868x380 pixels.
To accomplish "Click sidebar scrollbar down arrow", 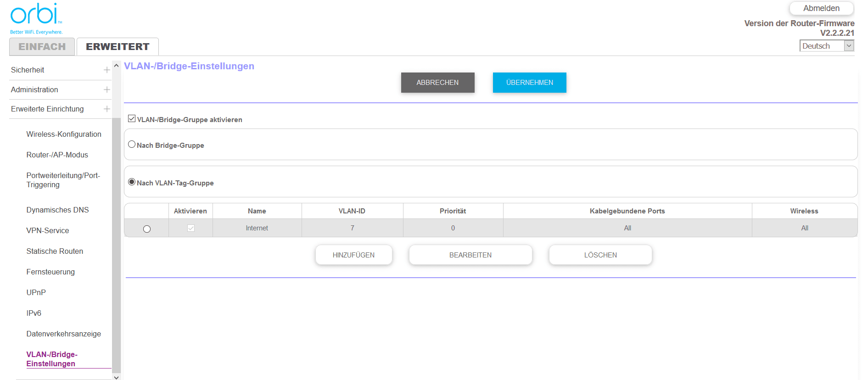I will pos(116,377).
